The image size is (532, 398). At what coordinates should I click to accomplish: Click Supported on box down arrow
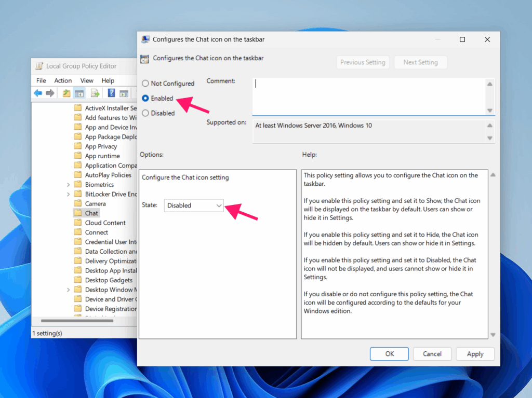(490, 138)
